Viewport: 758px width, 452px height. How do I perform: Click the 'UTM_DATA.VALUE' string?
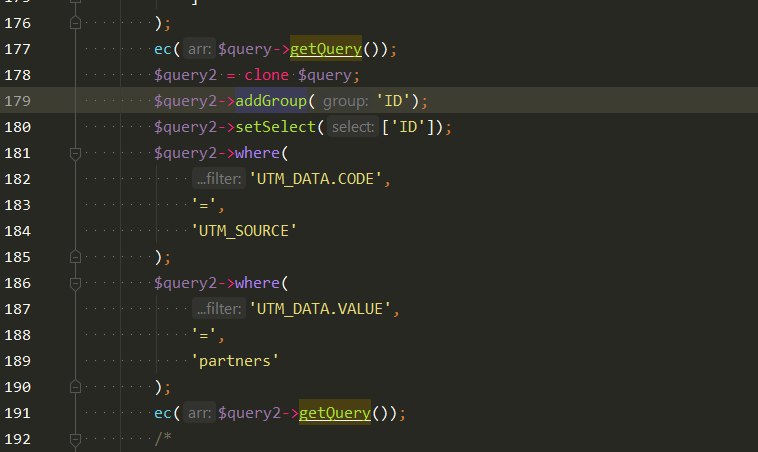(x=320, y=308)
